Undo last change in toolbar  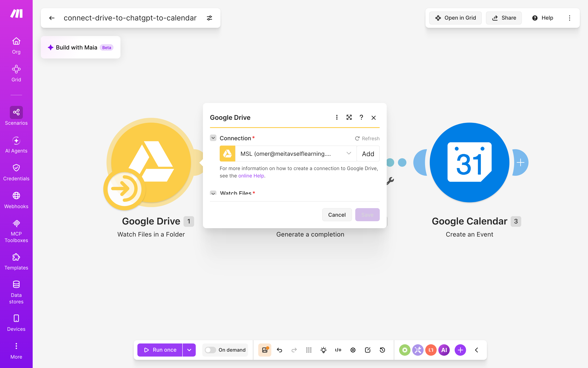point(280,350)
